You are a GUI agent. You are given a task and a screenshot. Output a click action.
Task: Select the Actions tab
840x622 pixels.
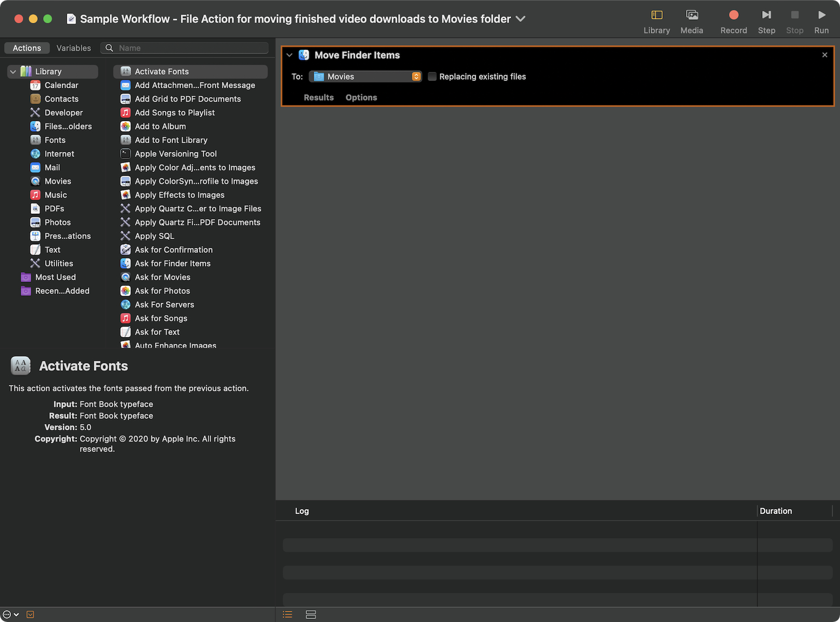pos(27,48)
